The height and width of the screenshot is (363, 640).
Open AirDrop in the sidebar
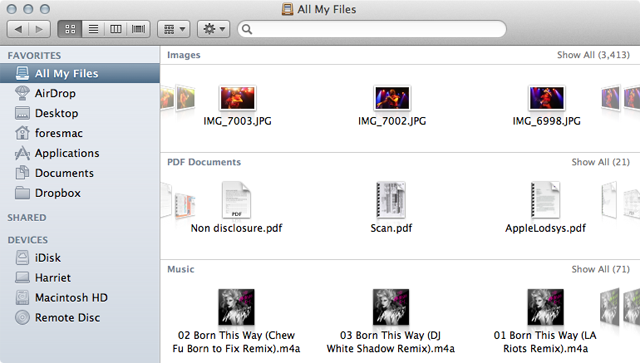[x=80, y=93]
